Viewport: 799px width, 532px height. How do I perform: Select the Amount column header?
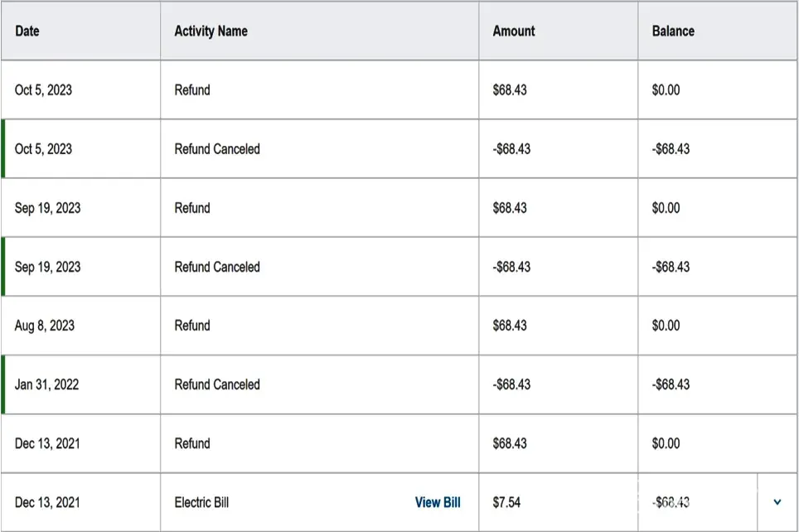click(x=514, y=31)
